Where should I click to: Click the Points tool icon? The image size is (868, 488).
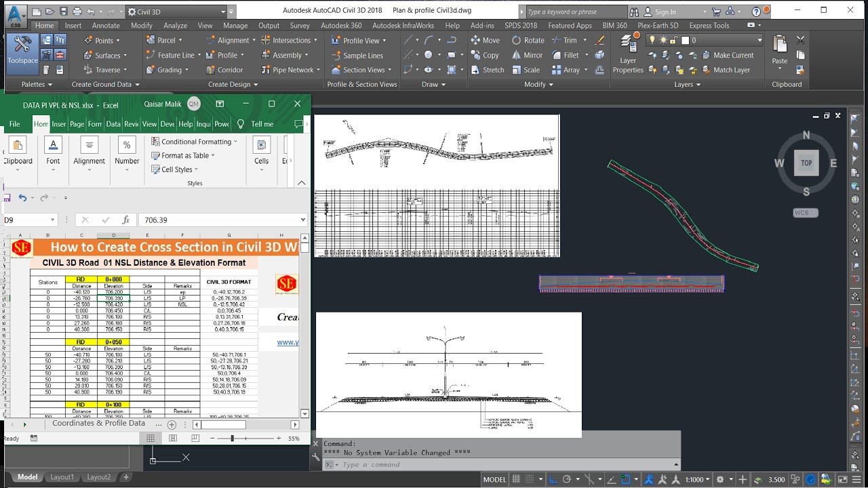pyautogui.click(x=88, y=41)
